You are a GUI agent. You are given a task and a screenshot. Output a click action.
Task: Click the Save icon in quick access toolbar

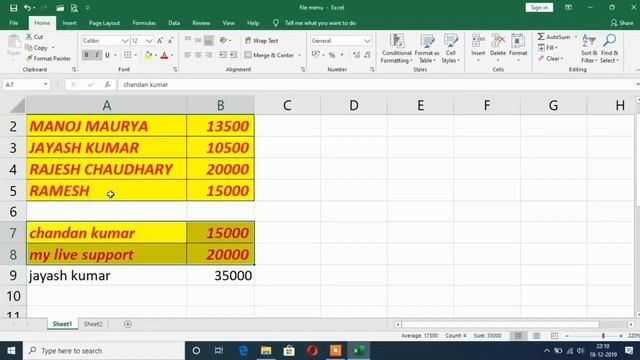(13, 8)
